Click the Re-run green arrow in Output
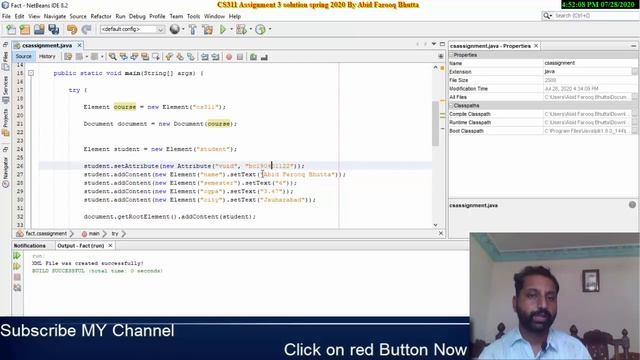 coord(17,256)
